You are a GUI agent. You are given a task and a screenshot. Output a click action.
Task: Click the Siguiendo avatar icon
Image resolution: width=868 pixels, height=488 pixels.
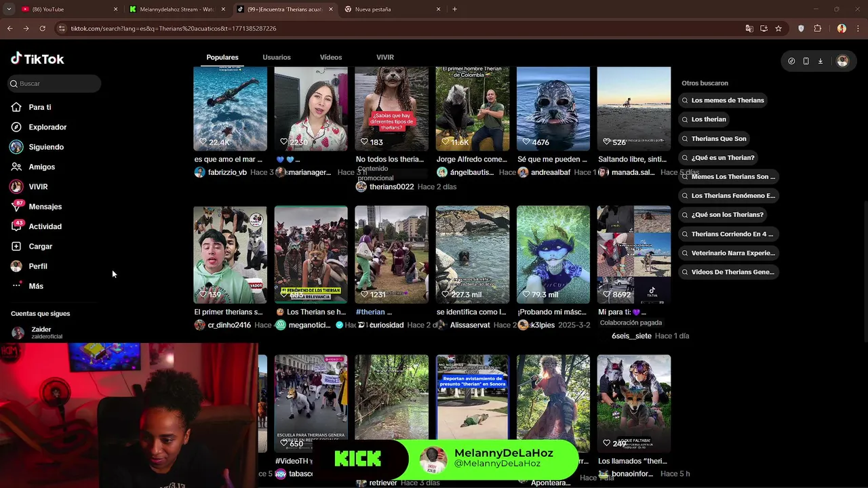[x=16, y=147]
